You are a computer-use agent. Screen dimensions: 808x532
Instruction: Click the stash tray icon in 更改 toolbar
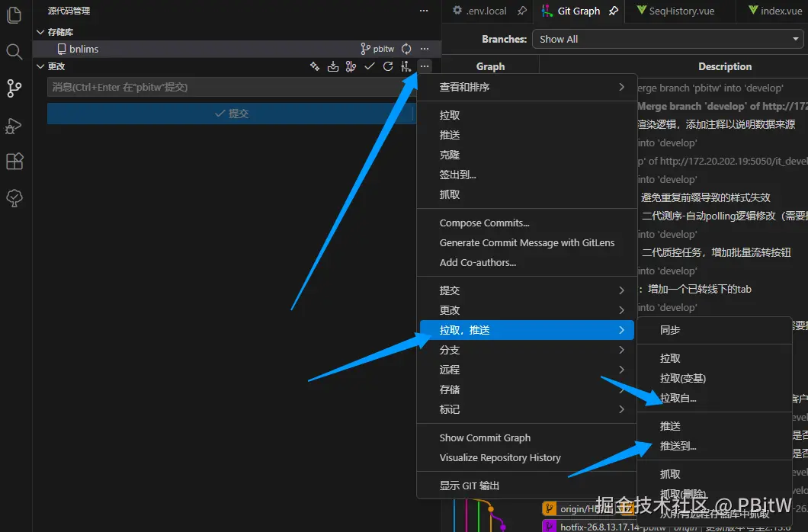[333, 66]
